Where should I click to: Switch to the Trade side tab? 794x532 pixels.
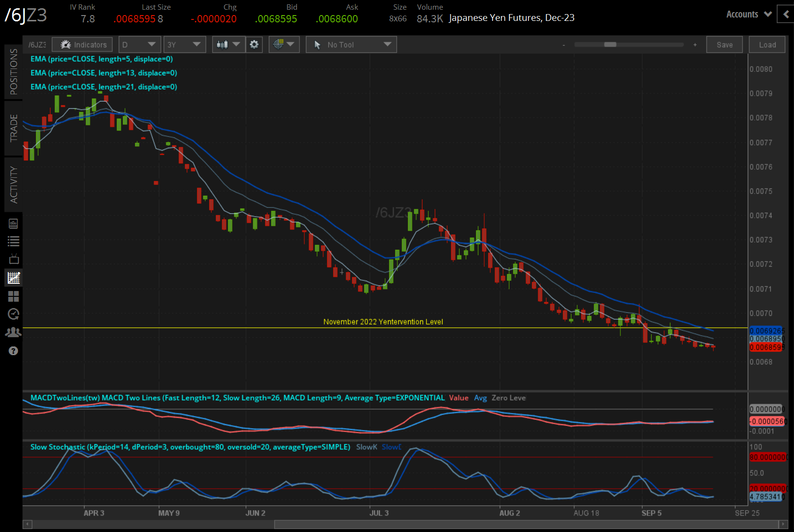(14, 128)
